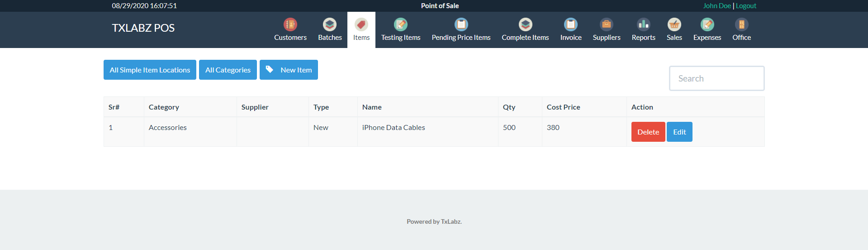Open the Customers icon in navigation
This screenshot has height=250, width=868.
(290, 24)
